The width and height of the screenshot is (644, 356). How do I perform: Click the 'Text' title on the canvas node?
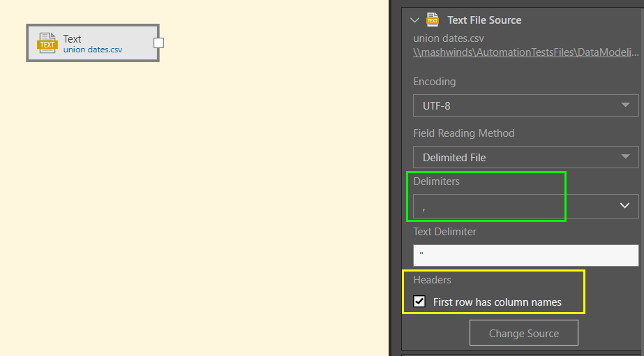73,39
